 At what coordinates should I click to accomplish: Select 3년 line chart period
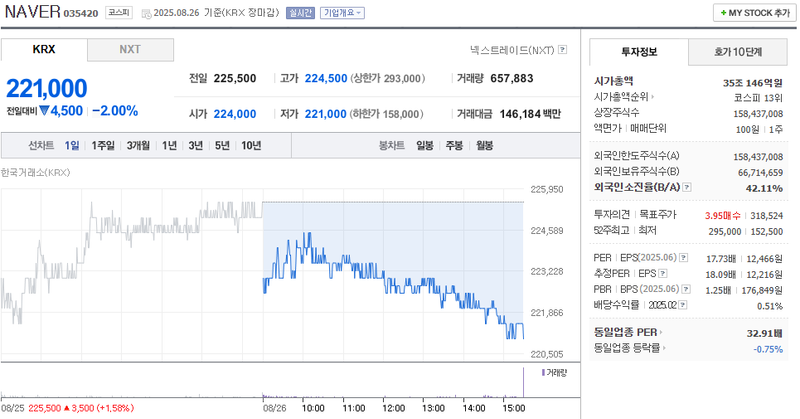pos(196,146)
